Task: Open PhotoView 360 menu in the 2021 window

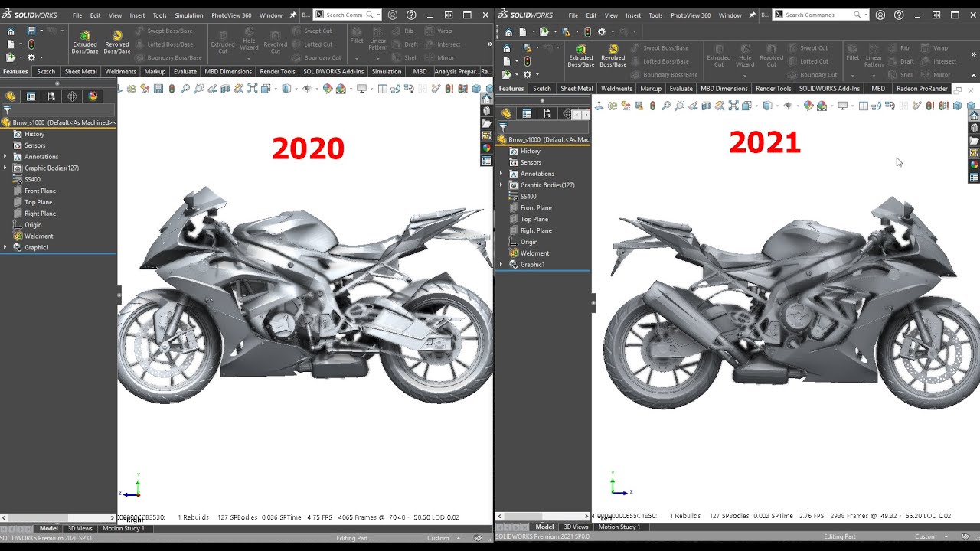Action: [690, 15]
